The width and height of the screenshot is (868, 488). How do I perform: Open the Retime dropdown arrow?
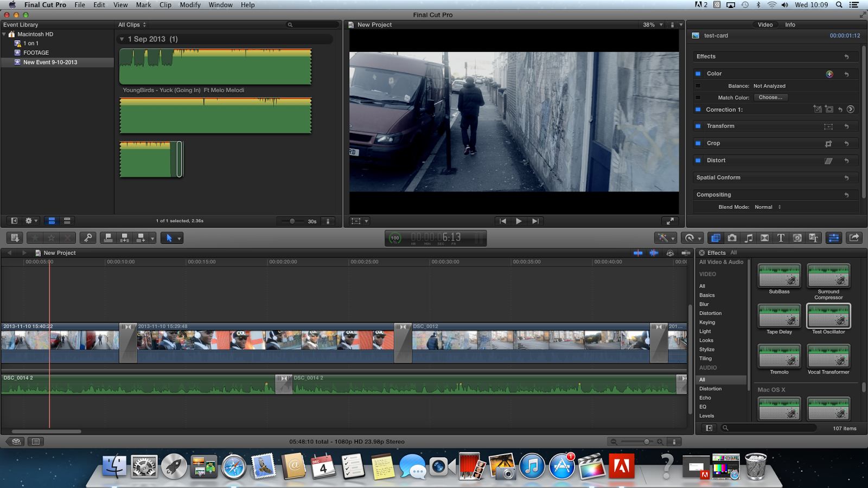(x=700, y=239)
